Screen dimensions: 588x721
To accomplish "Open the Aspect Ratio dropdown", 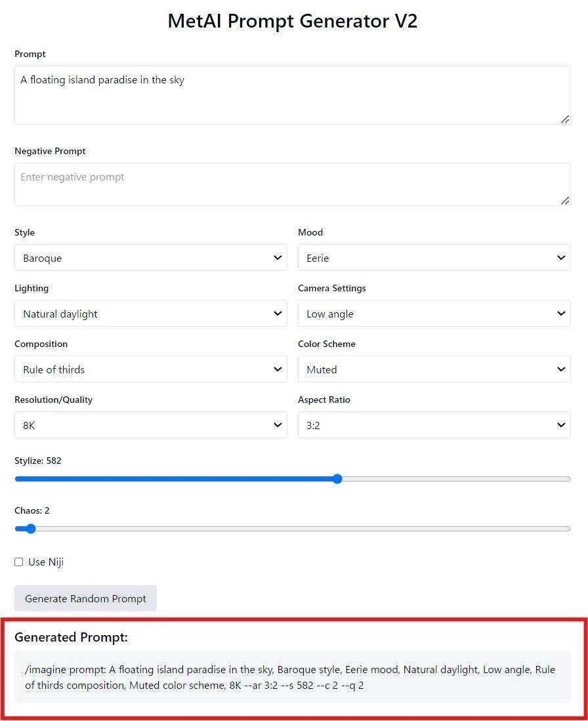I will 434,425.
